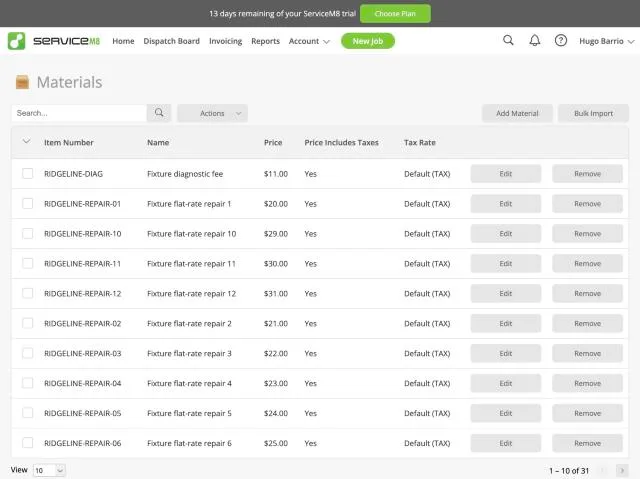640x479 pixels.
Task: Click the Tax Rate column header
Action: pyautogui.click(x=420, y=142)
